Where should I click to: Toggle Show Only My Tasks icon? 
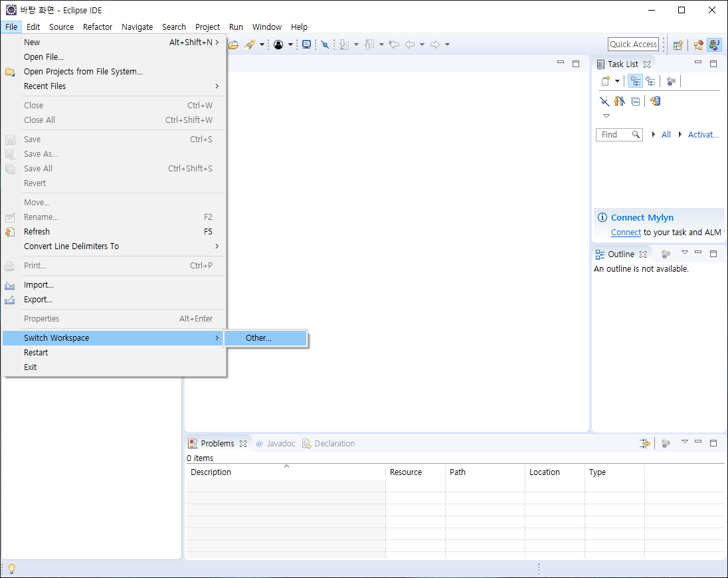tap(619, 101)
